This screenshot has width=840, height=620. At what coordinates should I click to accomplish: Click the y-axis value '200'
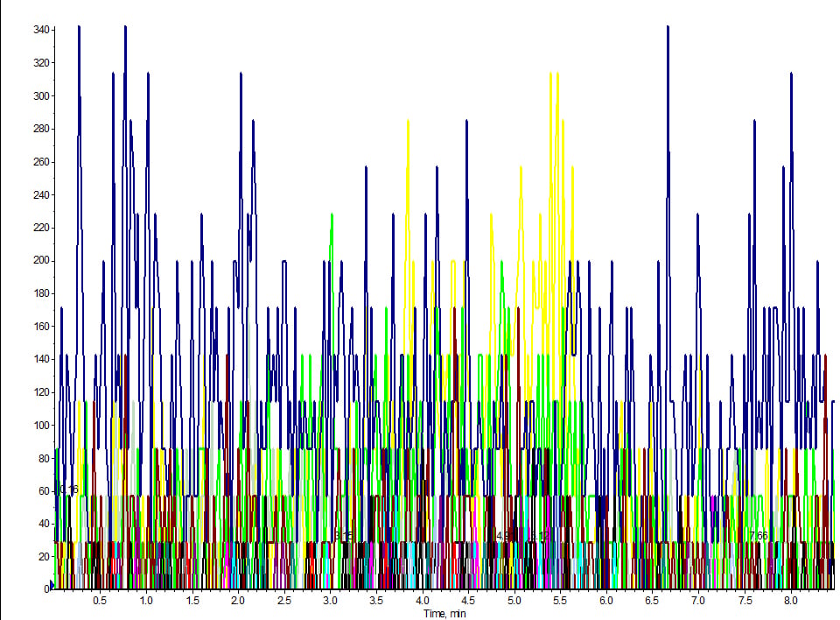click(41, 260)
